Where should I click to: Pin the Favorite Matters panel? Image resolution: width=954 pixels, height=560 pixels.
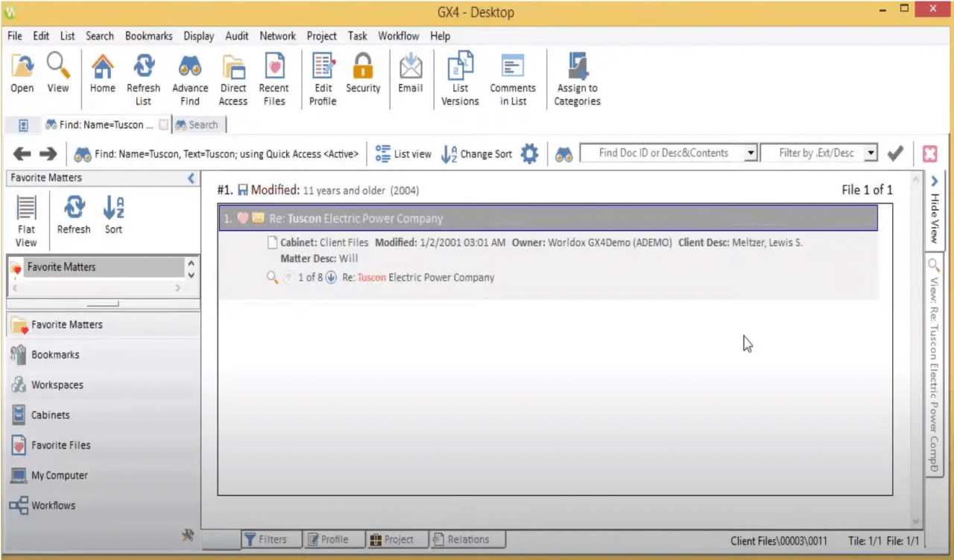point(189,535)
